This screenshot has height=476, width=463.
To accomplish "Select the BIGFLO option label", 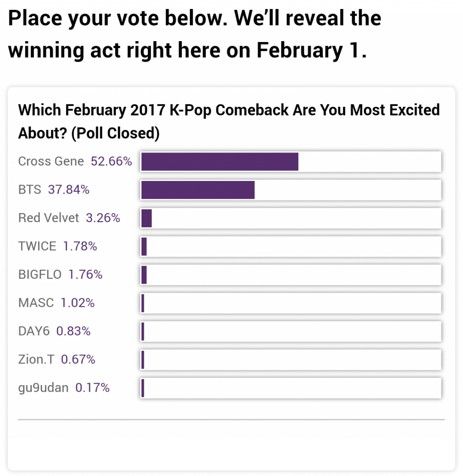I will click(40, 275).
